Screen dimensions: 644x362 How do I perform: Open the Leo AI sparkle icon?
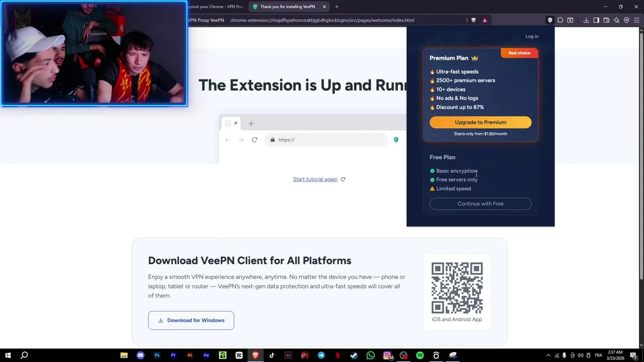tap(616, 20)
